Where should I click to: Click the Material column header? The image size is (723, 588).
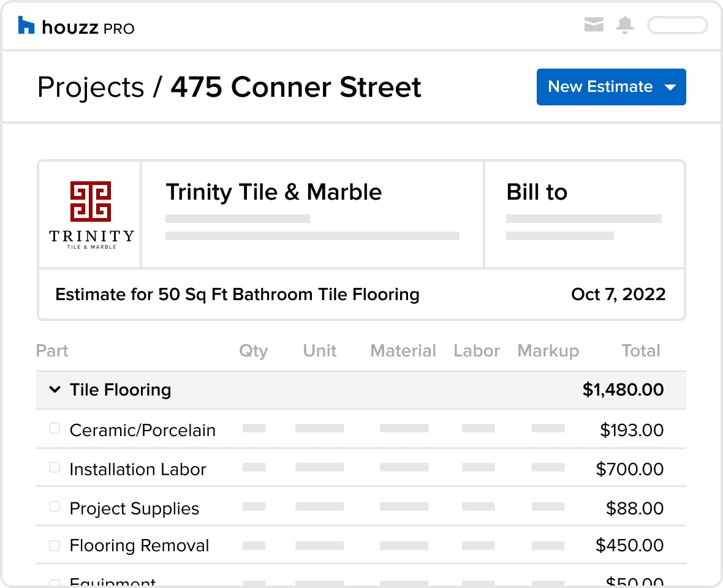point(403,351)
